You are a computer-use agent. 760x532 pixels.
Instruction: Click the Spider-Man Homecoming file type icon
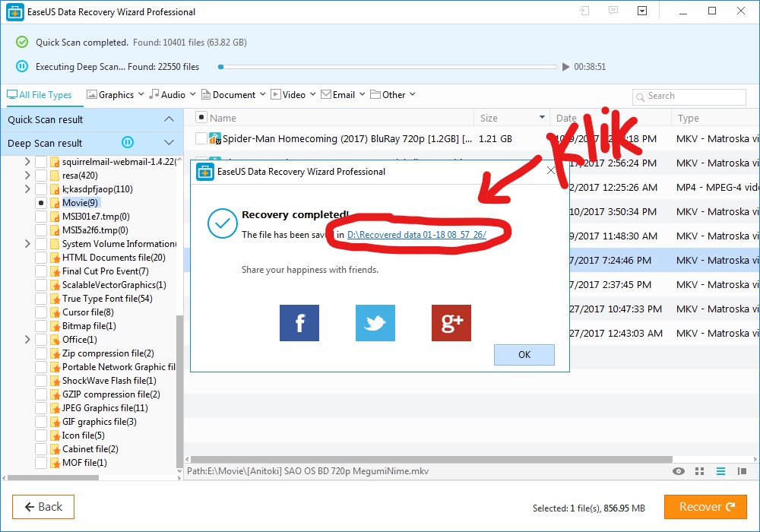coord(214,138)
